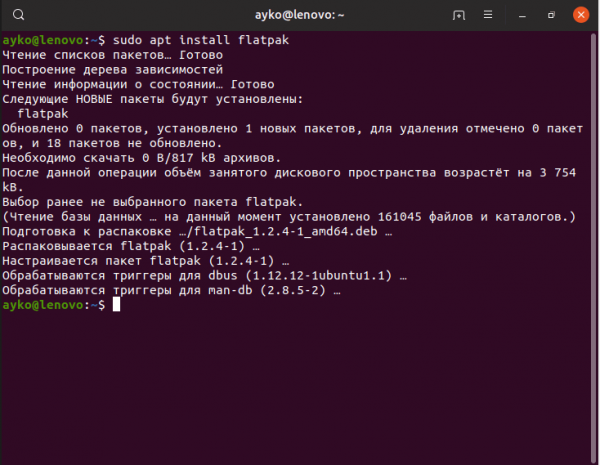Click the window title ayko@lenovo: ~
This screenshot has width=600, height=465.
point(299,15)
